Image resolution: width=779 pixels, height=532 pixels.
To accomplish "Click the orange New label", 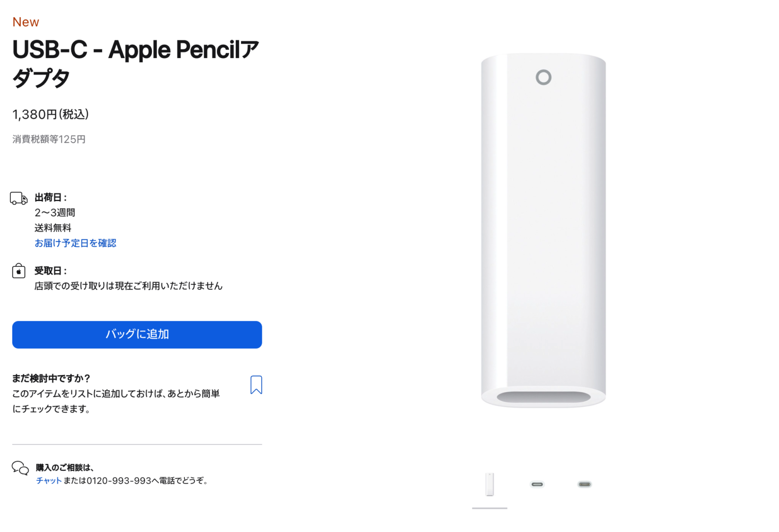I will (26, 22).
